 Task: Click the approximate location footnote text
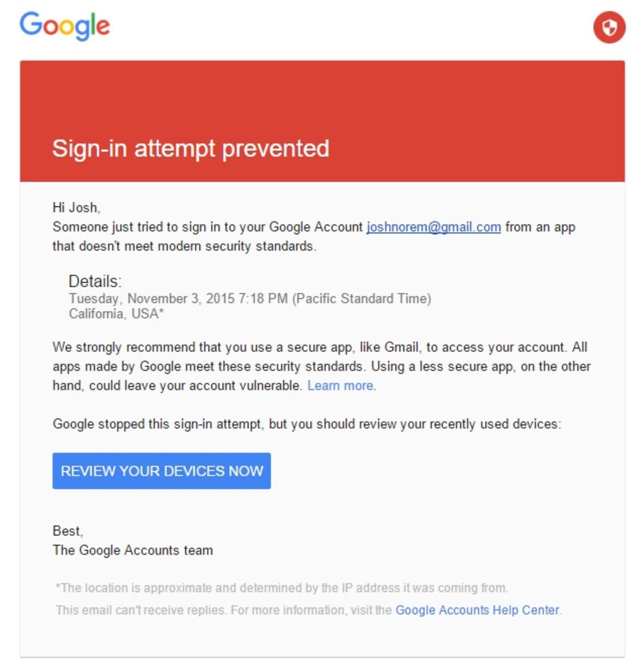[282, 588]
